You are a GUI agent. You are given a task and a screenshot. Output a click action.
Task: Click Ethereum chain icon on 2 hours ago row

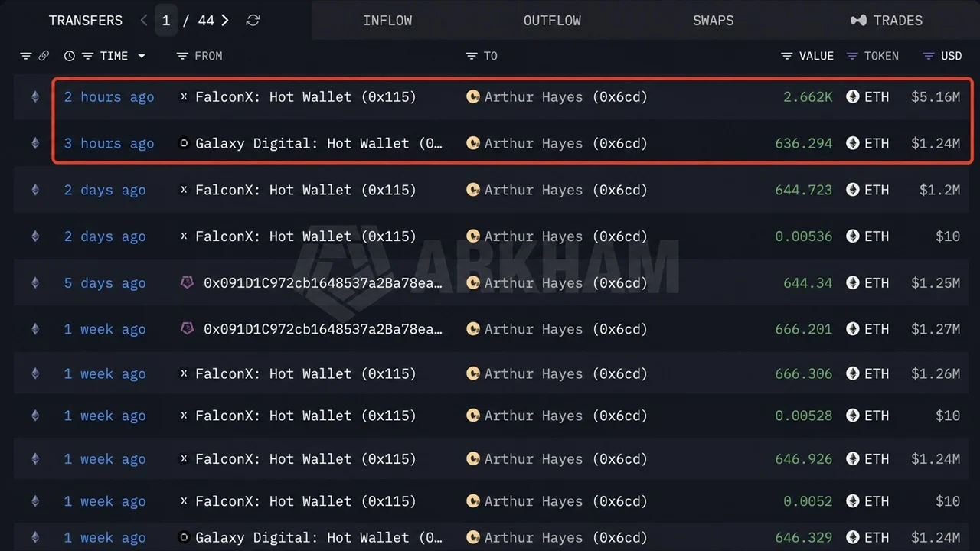coord(34,97)
